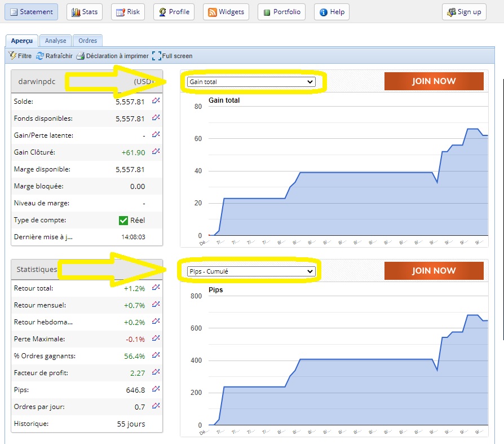
Task: Toggle Full screen mode
Action: pyautogui.click(x=173, y=56)
